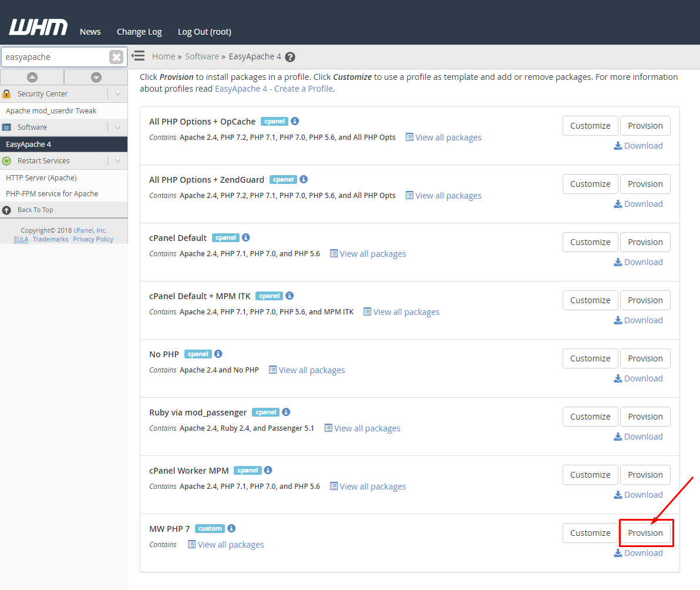
Task: Toggle the sidebar menu collapse icon
Action: (138, 56)
